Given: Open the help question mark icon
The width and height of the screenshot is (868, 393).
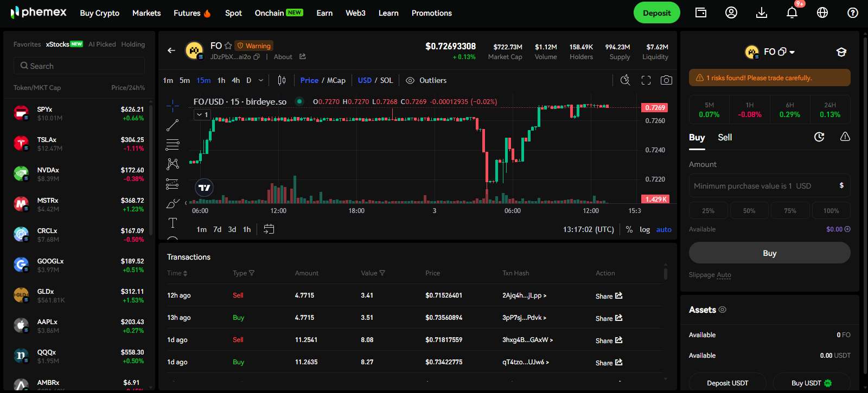Looking at the screenshot, I should click(x=853, y=12).
